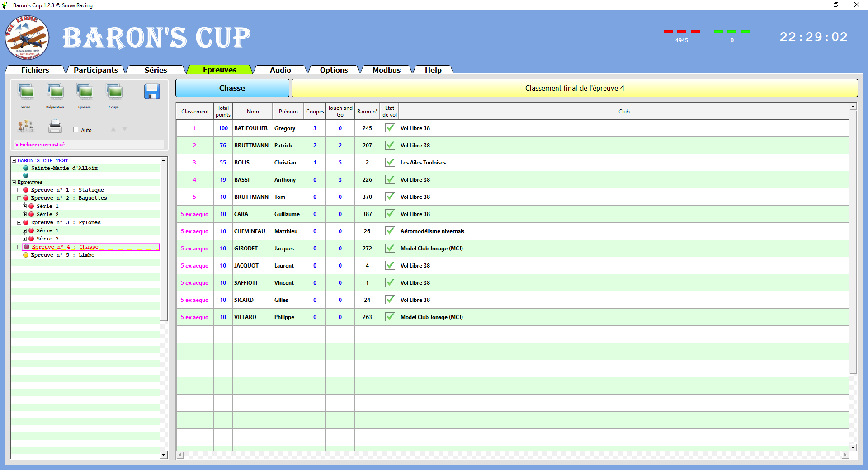Screen dimensions: 868x470
Task: Save the file with the floppy disk icon
Action: [x=152, y=92]
